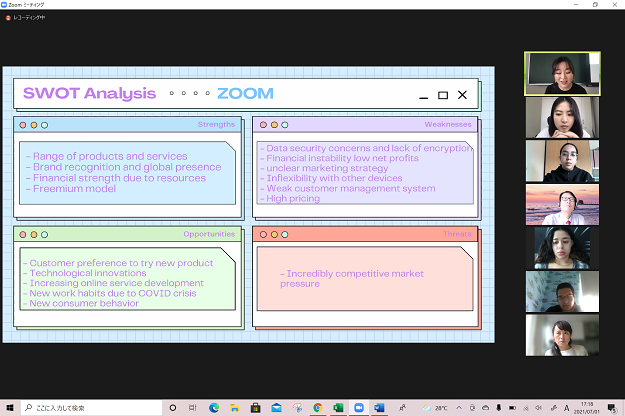Click the Windows Start button
Screen dimensions: 625x416
[x=10, y=408]
